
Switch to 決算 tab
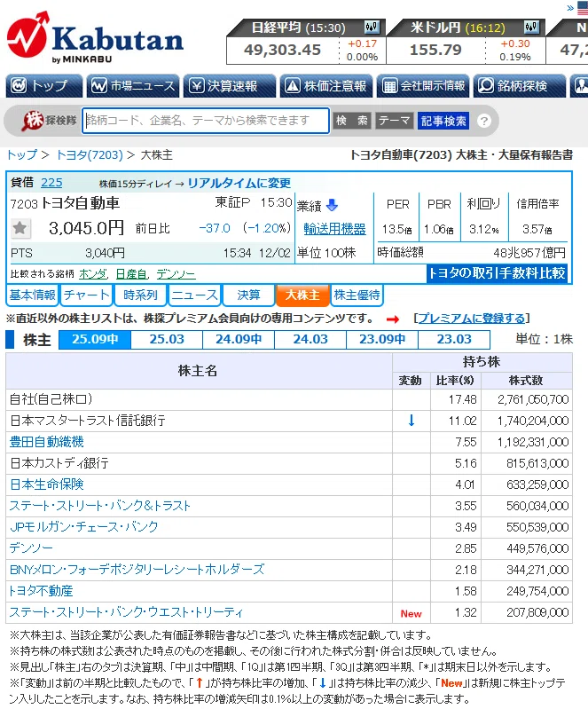point(248,295)
